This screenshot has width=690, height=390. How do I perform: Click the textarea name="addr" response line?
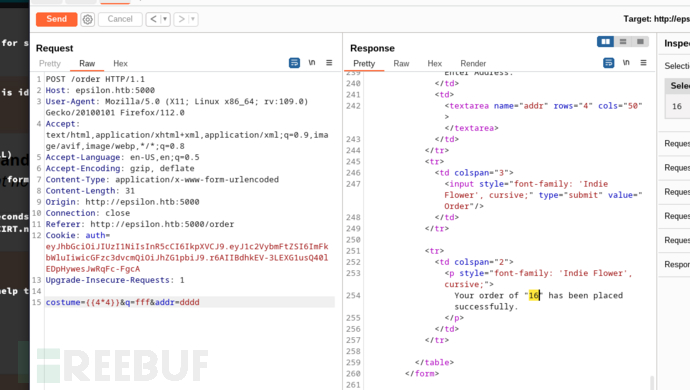click(x=543, y=106)
